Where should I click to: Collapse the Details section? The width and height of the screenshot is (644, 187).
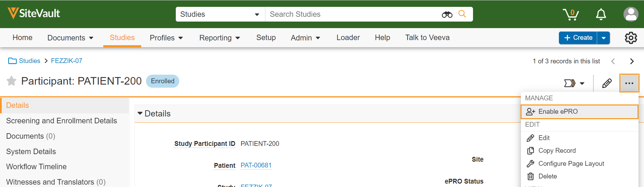[140, 113]
